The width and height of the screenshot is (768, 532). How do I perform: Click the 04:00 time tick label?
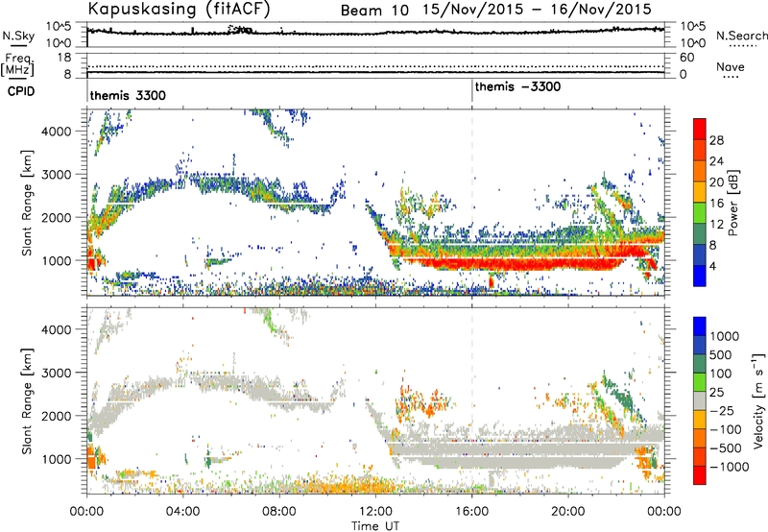click(x=182, y=512)
